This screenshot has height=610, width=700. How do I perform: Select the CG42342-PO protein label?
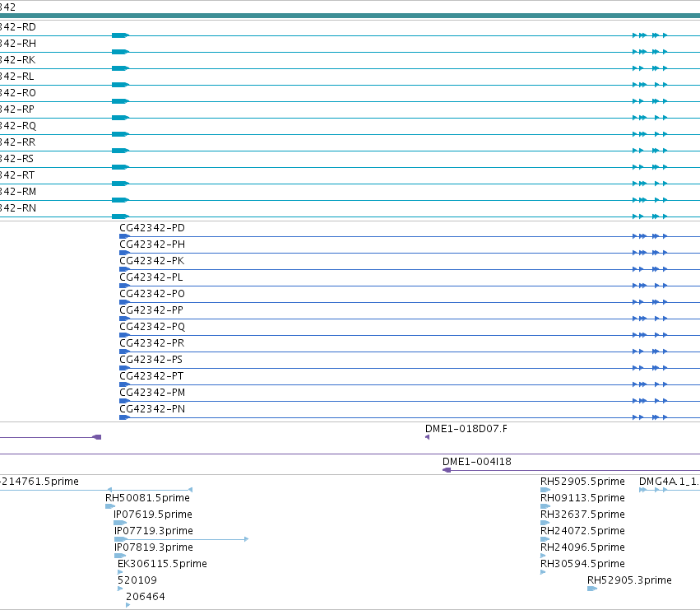152,294
